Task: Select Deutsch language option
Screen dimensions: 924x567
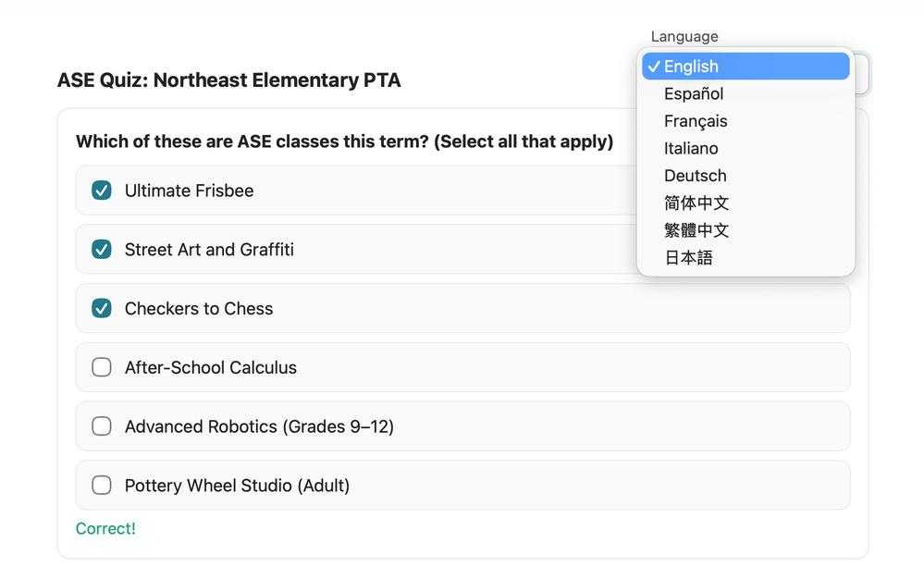Action: (x=695, y=176)
